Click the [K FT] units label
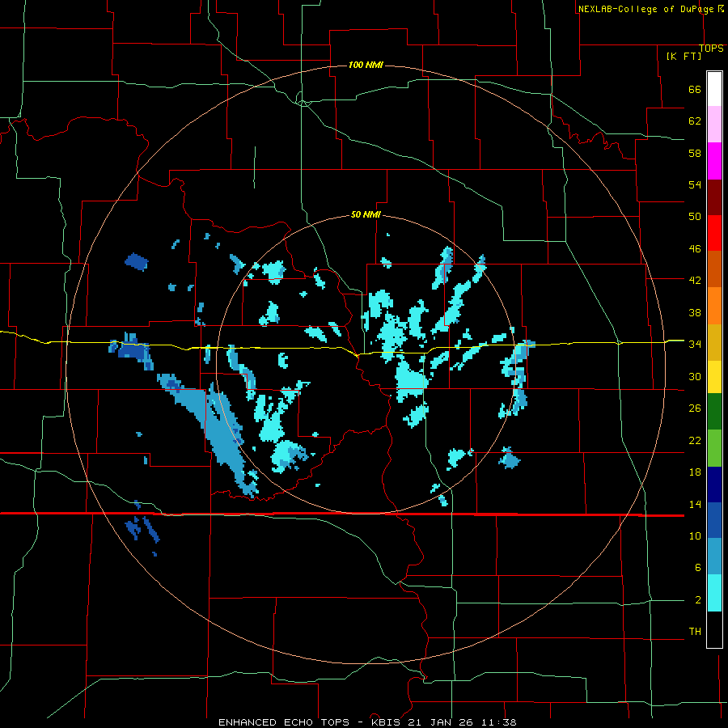Image resolution: width=728 pixels, height=728 pixels. (684, 56)
